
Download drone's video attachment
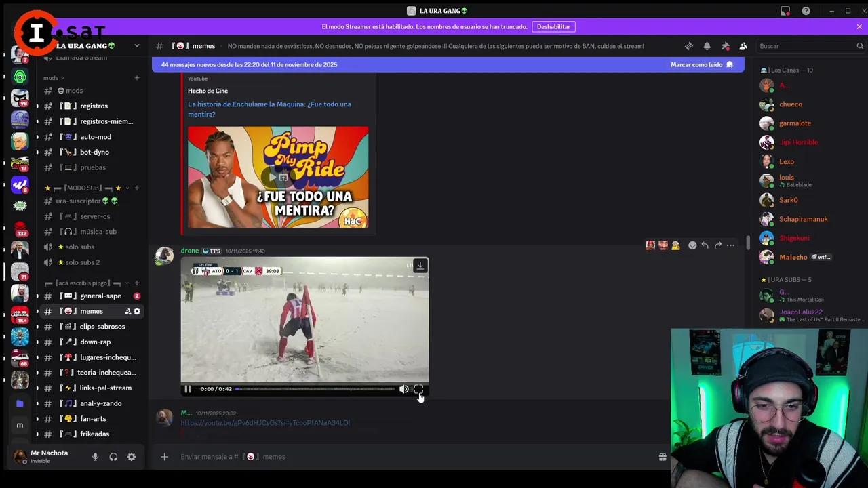pyautogui.click(x=420, y=266)
